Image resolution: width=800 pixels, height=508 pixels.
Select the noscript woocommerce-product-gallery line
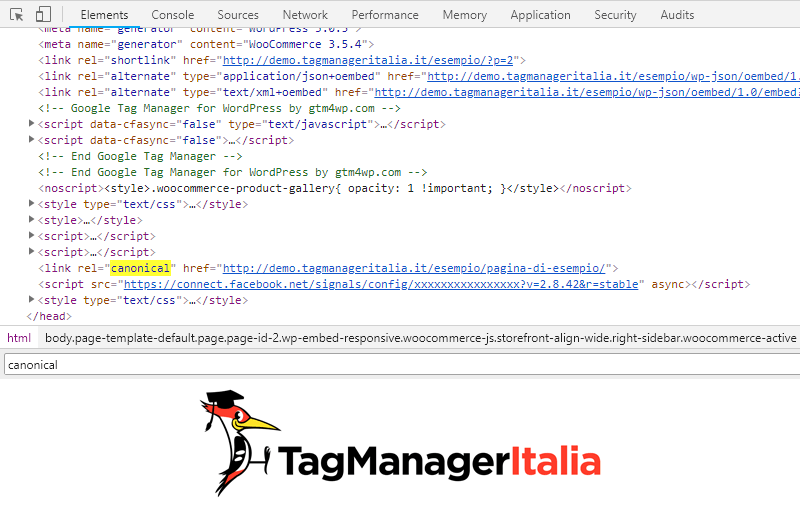tap(335, 188)
